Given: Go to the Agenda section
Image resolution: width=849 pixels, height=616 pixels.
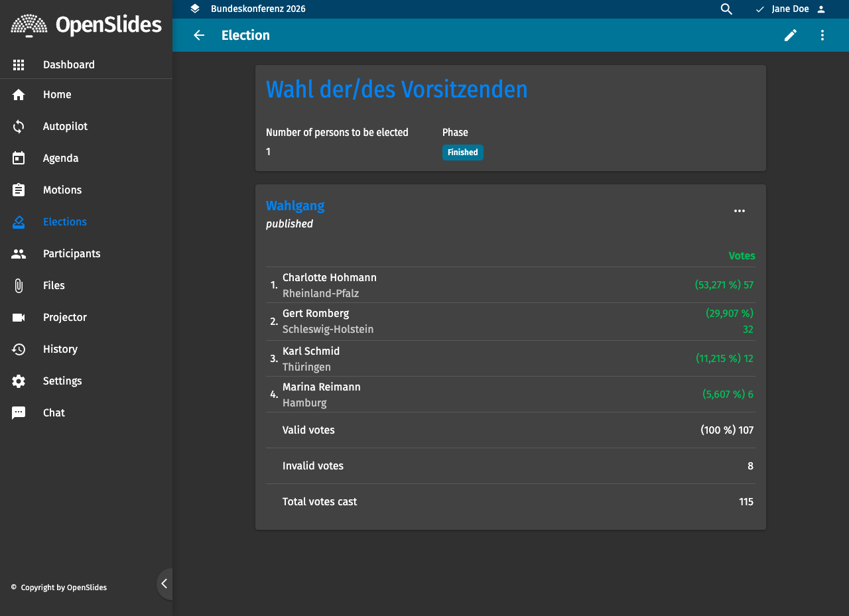Looking at the screenshot, I should pyautogui.click(x=86, y=158).
